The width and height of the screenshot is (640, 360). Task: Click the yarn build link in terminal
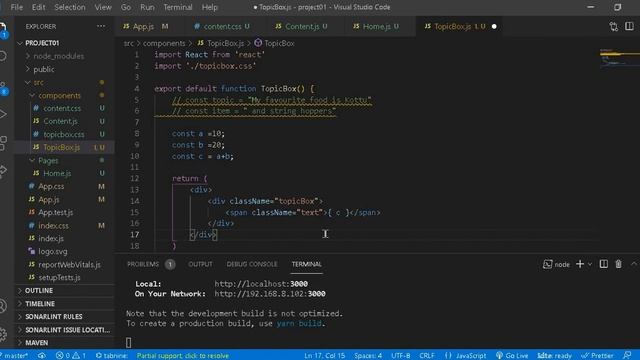pos(299,323)
